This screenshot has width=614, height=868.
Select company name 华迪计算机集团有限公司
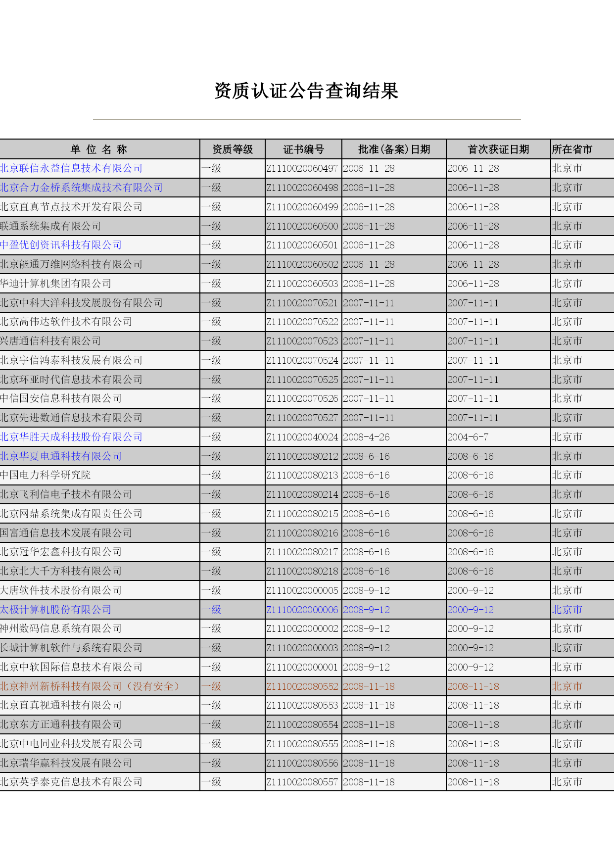(56, 284)
